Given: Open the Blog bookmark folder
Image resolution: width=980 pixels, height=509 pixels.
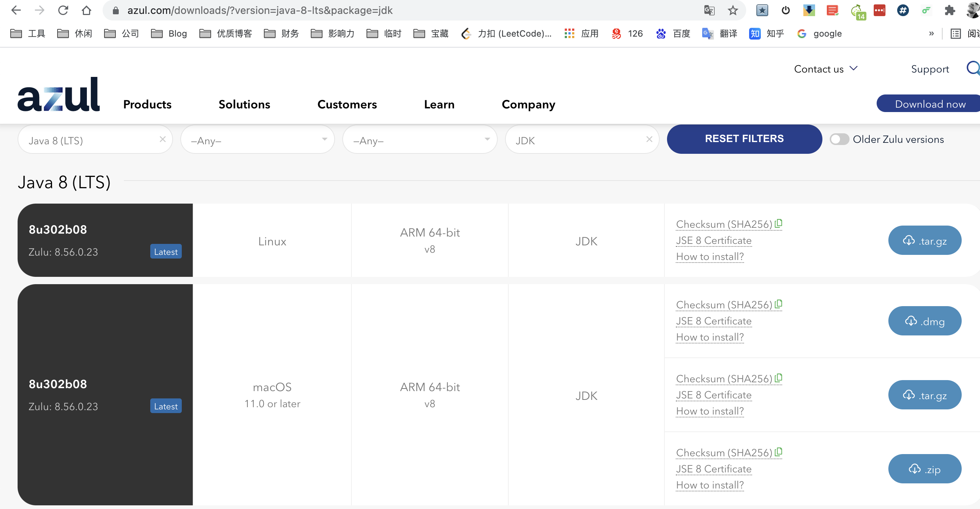Looking at the screenshot, I should pos(169,33).
